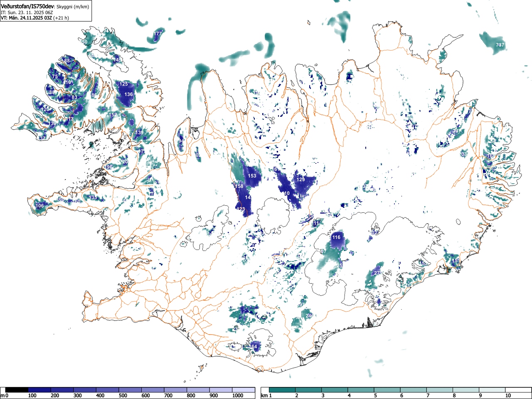Click the visibility value 737 offshore northeast
The width and height of the screenshot is (532, 399).
pos(500,45)
